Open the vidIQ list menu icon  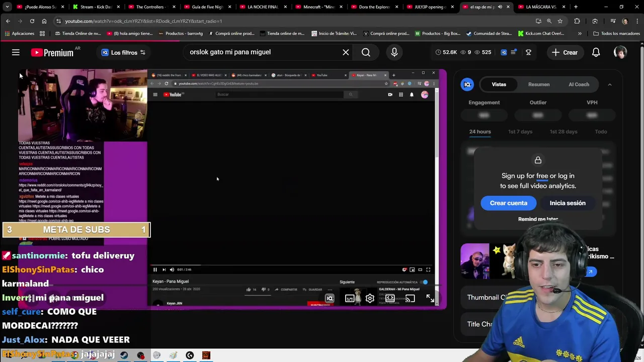514,52
